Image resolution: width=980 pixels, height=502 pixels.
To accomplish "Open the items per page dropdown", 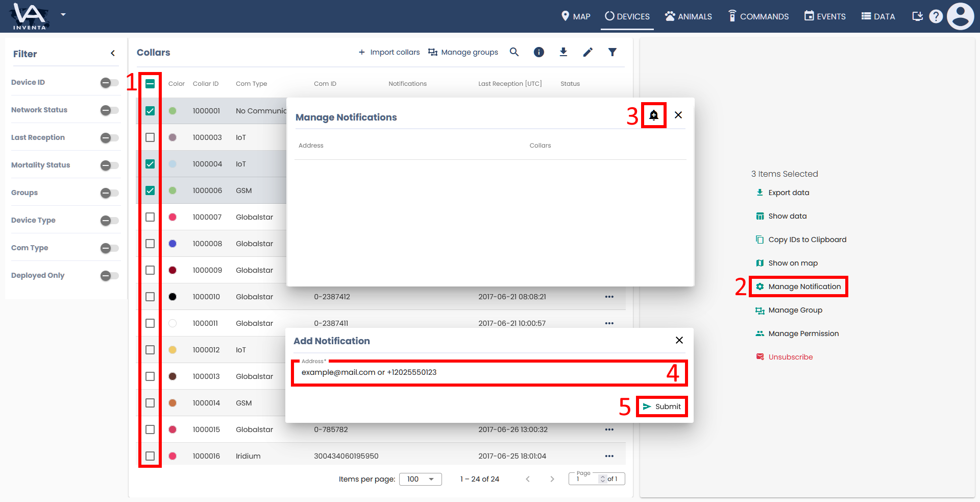I will pyautogui.click(x=420, y=479).
